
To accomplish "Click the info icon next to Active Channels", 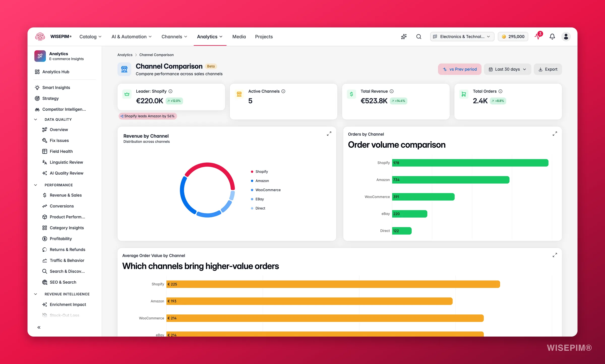I will [x=283, y=91].
